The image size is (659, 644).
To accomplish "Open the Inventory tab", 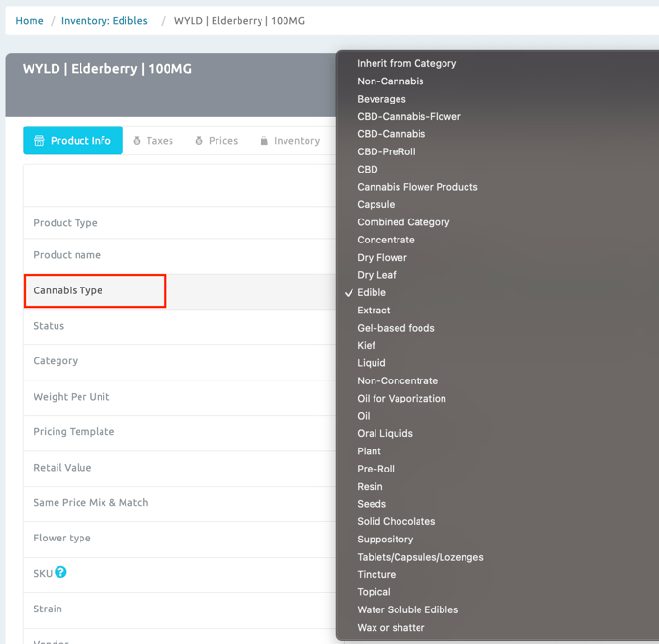I will pyautogui.click(x=290, y=141).
